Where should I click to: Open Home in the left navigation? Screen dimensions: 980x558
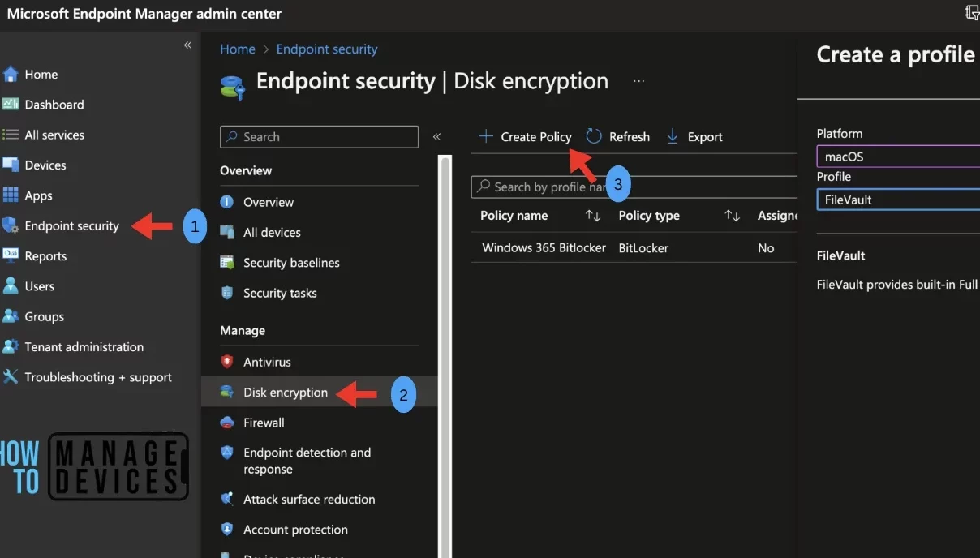[41, 75]
